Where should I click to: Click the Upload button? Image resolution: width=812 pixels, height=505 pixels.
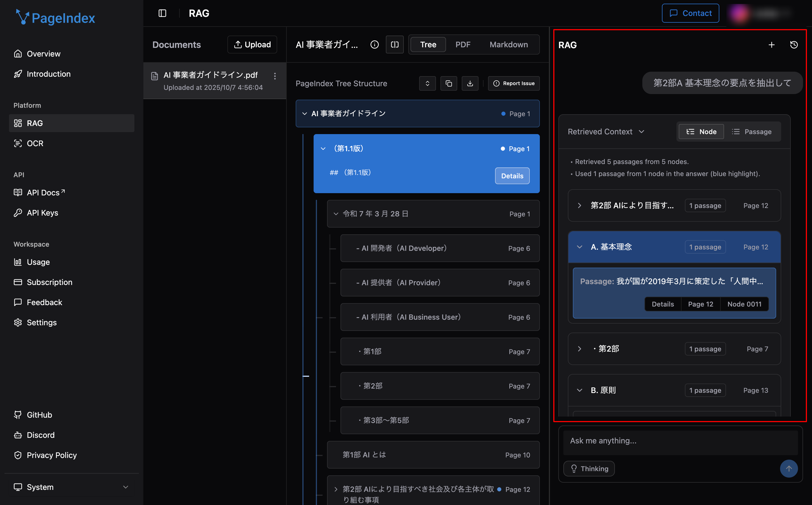click(x=252, y=45)
